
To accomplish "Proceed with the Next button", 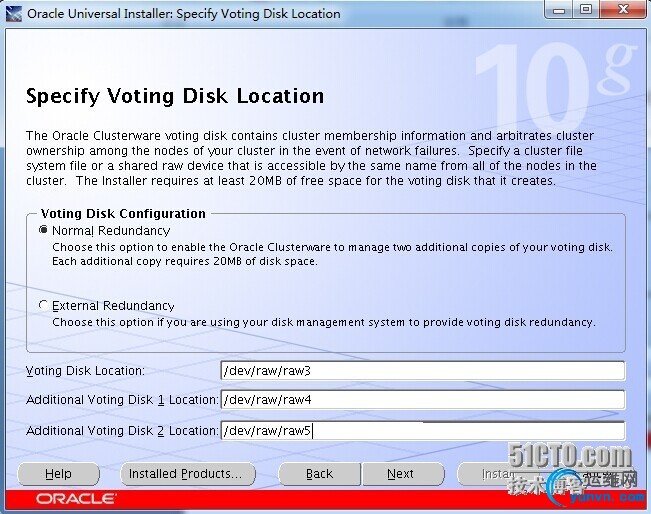I will 403,474.
